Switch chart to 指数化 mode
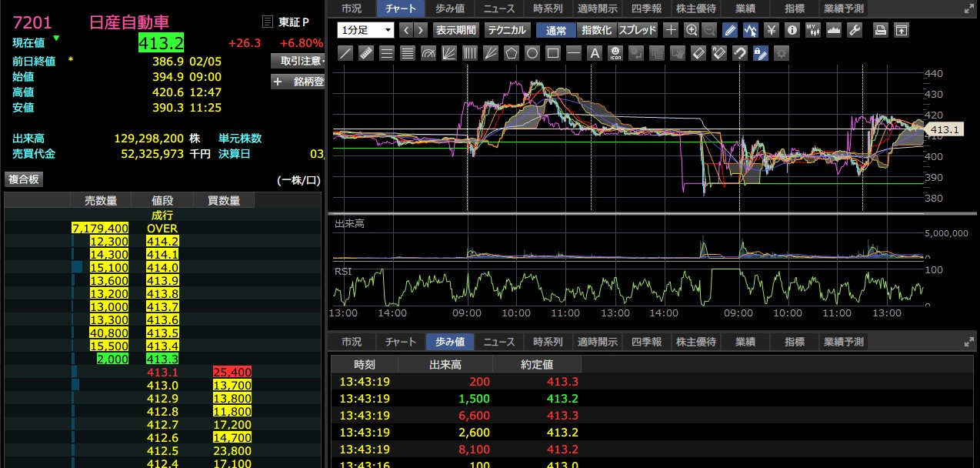 tap(596, 30)
